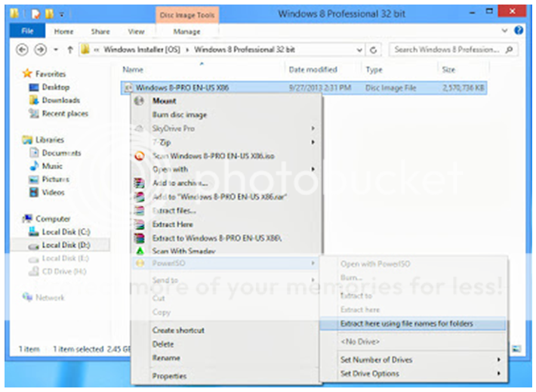536x392 pixels.
Task: Click the Local Disk (C:) drive icon
Action: [34, 232]
